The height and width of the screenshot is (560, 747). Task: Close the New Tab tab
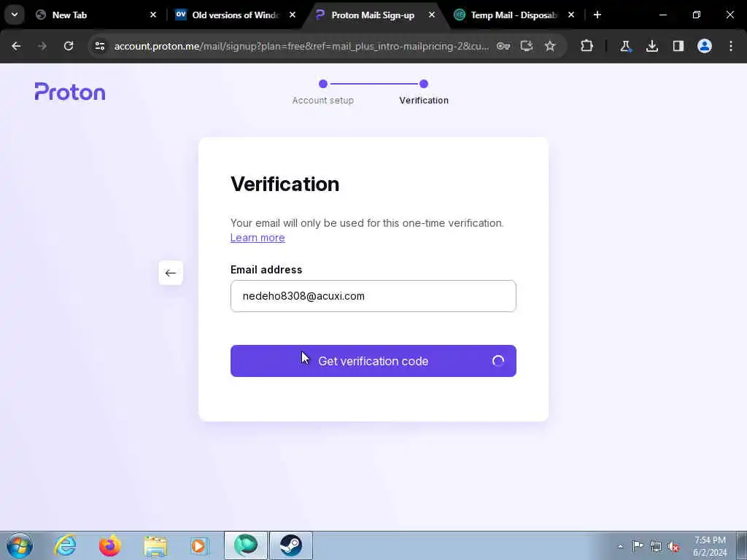click(x=153, y=15)
